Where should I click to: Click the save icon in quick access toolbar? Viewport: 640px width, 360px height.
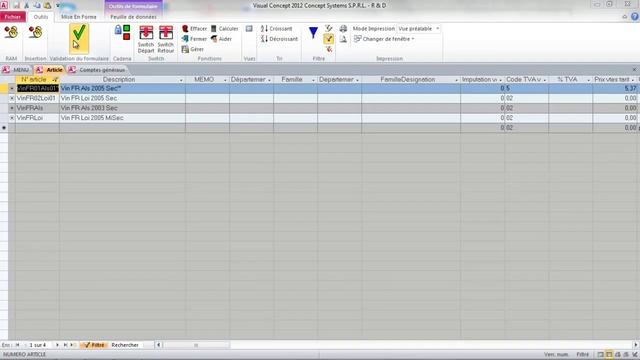point(16,5)
